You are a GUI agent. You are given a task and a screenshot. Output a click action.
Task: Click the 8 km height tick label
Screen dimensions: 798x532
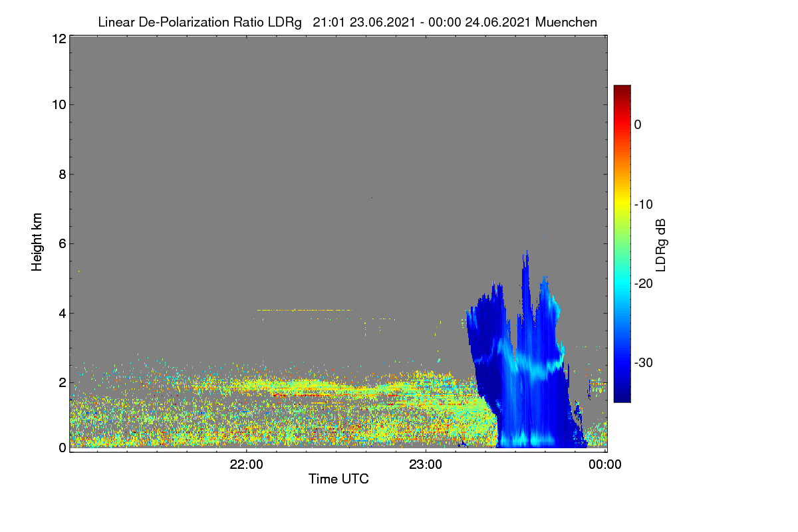[x=61, y=174]
